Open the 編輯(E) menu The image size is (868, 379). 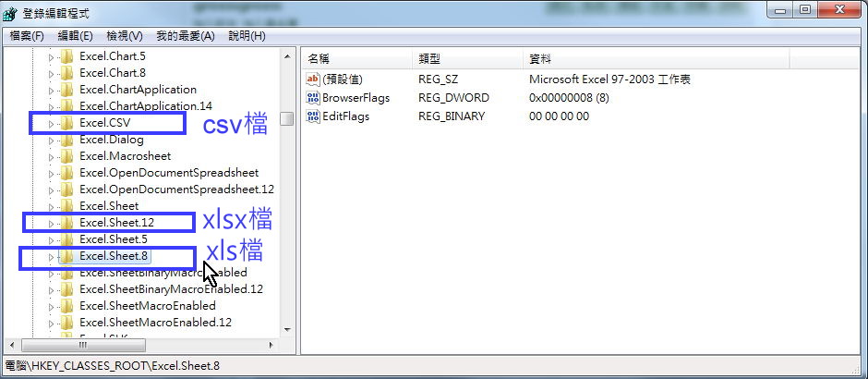click(75, 36)
